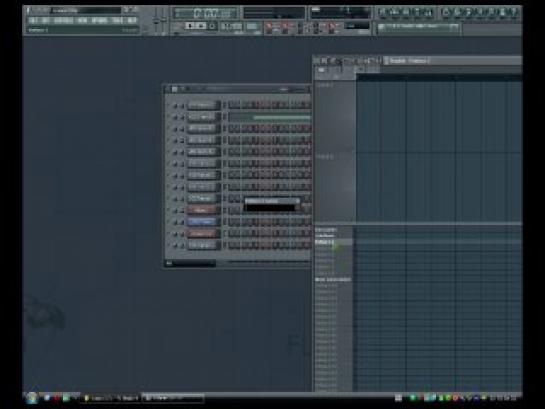The width and height of the screenshot is (545, 409).
Task: Click the topmost channel button in the step sequencer
Action: point(204,105)
